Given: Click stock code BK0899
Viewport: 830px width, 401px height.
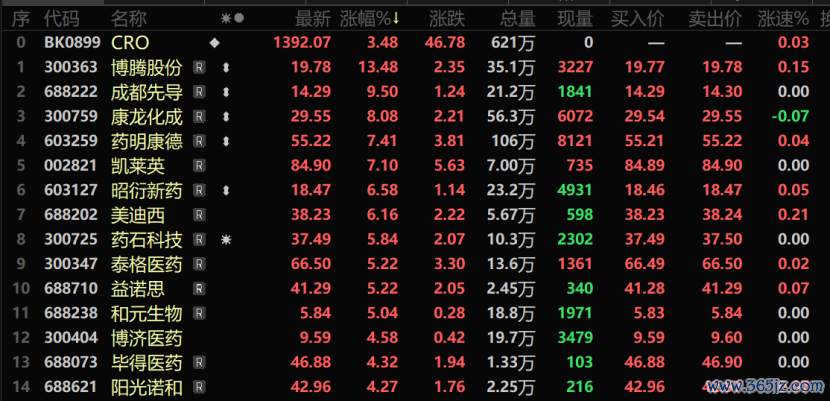Looking at the screenshot, I should tap(72, 43).
